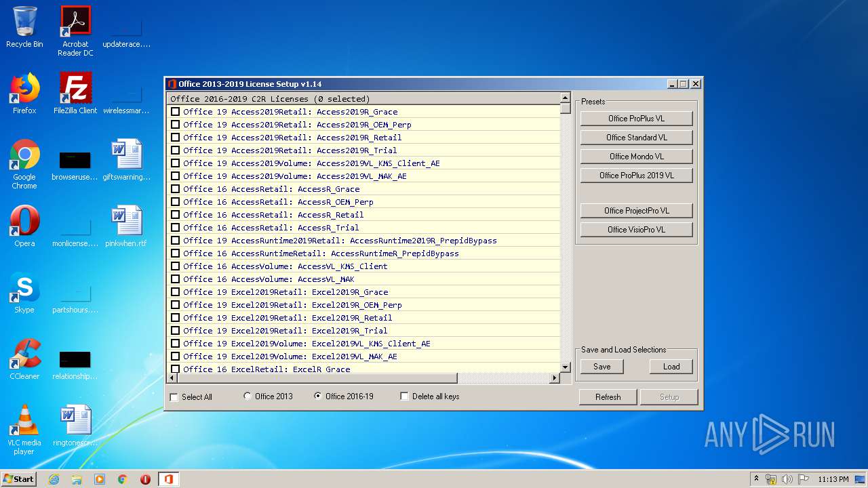The width and height of the screenshot is (868, 488).
Task: Select the Office 2013 radio button
Action: [248, 396]
